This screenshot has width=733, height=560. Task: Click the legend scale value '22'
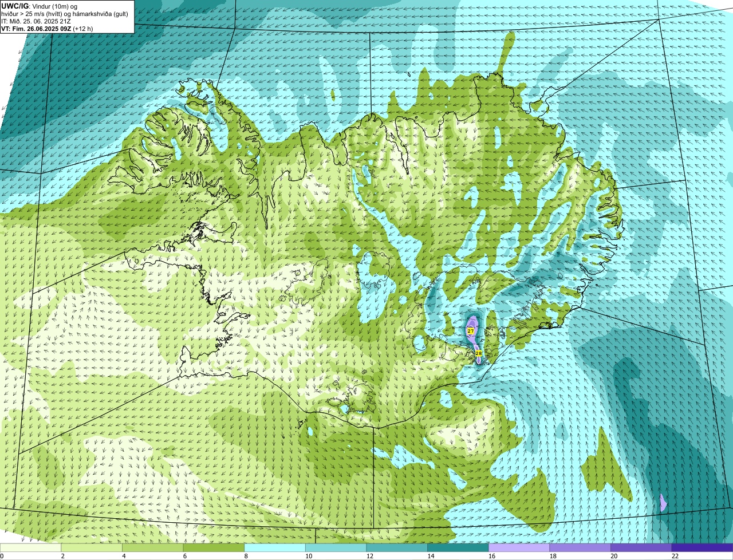point(675,556)
